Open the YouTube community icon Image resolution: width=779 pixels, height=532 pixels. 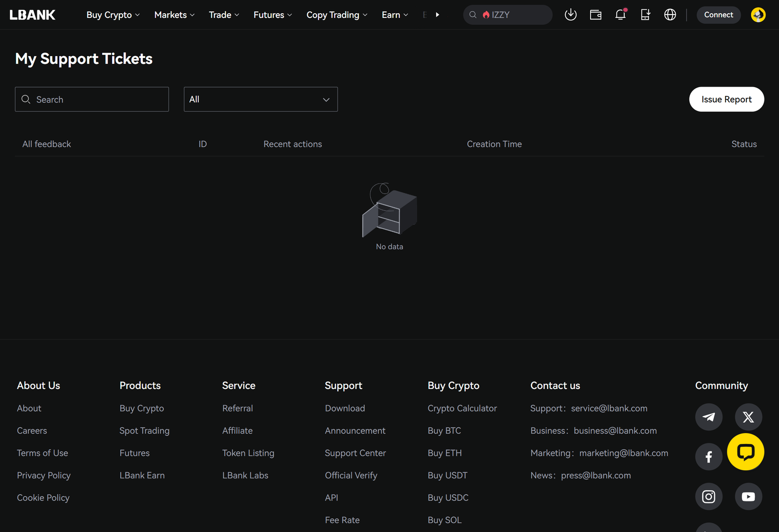tap(748, 496)
